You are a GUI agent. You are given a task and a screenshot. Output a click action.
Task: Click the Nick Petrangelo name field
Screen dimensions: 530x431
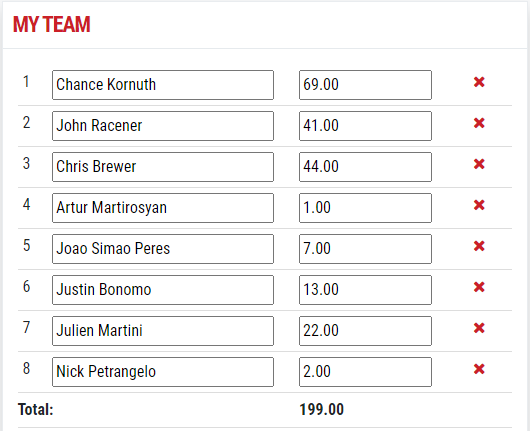pos(163,372)
